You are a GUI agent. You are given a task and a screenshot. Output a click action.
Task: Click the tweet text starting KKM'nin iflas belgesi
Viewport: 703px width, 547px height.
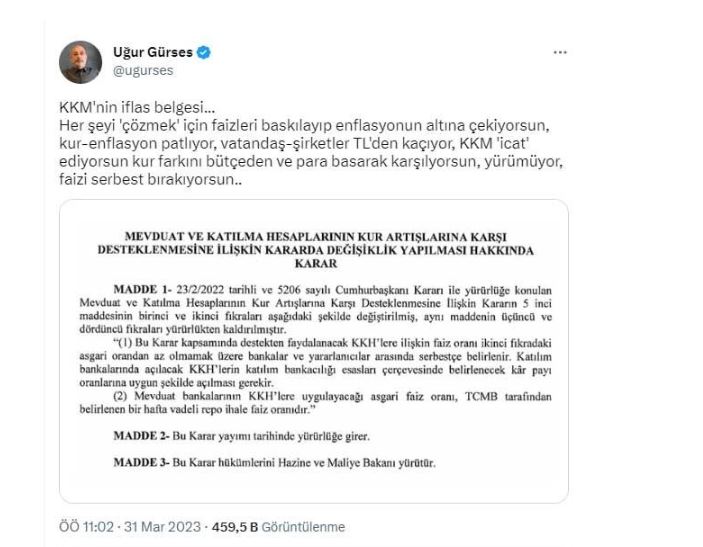311,143
